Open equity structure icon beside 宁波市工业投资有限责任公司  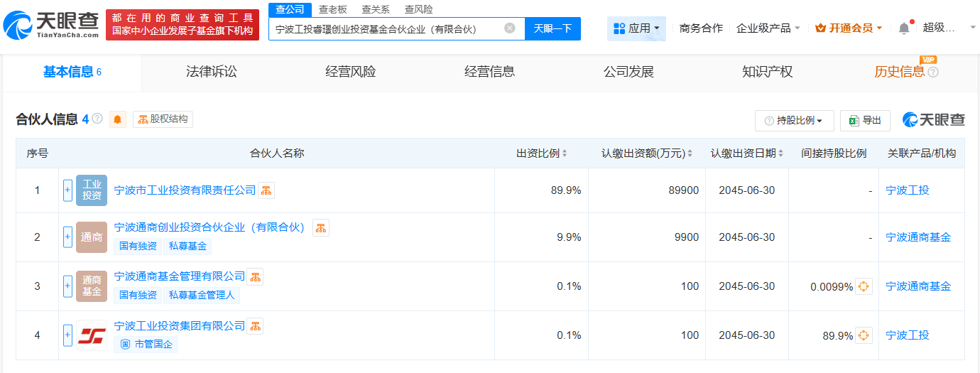(266, 190)
